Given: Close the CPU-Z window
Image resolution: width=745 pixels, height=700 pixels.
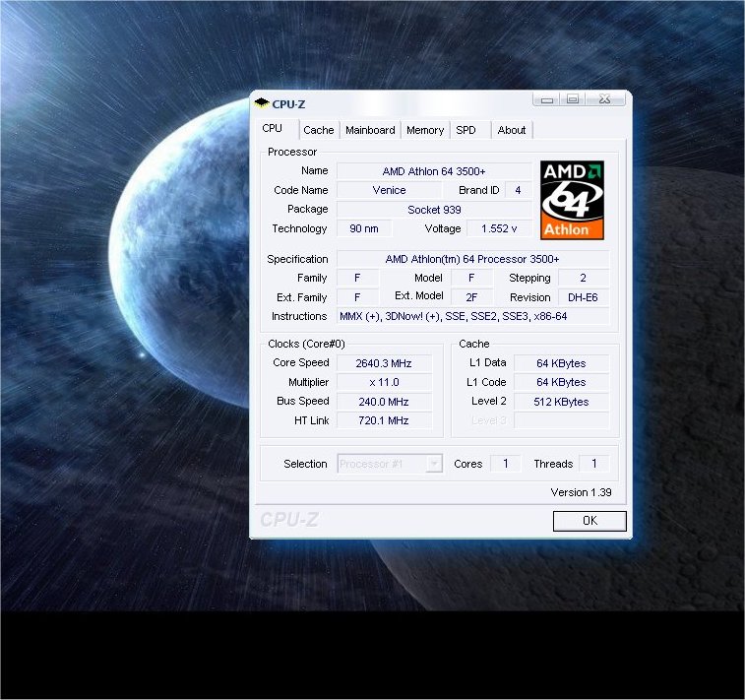Looking at the screenshot, I should [605, 99].
